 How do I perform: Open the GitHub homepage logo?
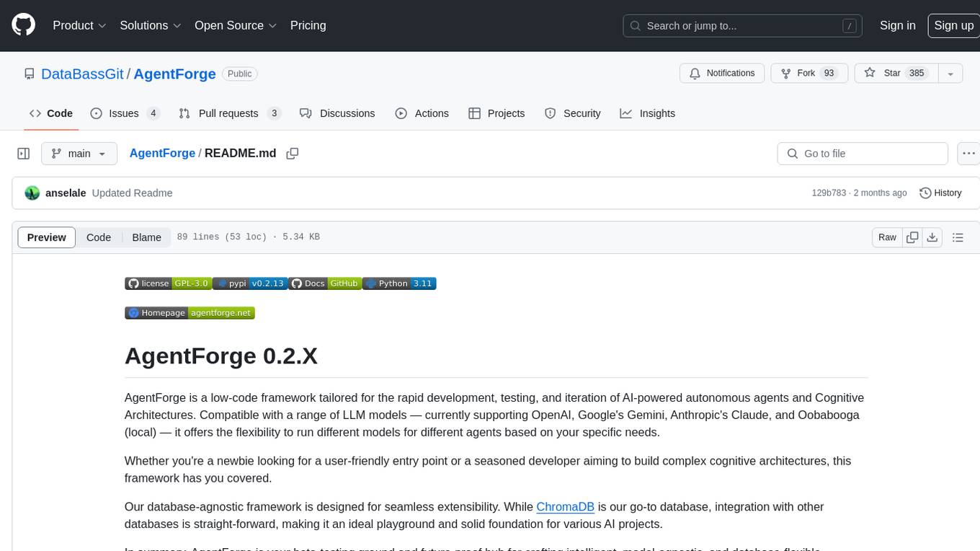click(23, 25)
